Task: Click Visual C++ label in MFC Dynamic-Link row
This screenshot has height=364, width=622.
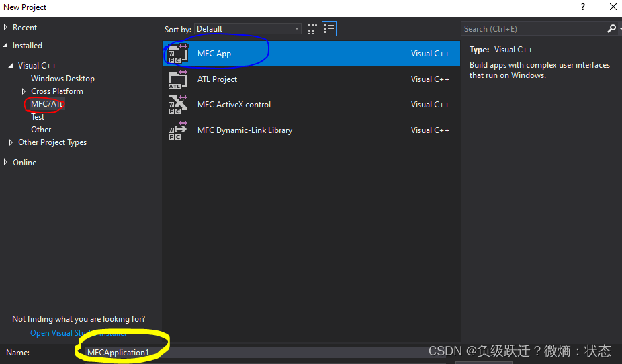Action: pos(430,130)
